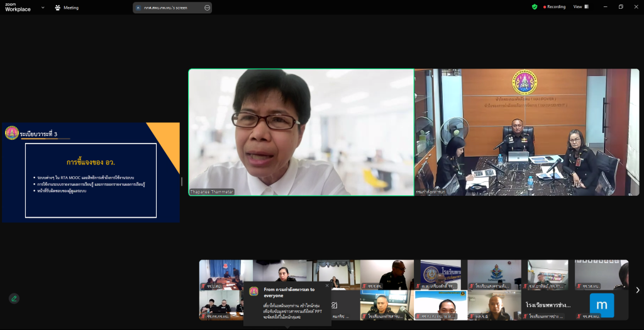This screenshot has width=644, height=330.
Task: Click the slide heading ระเบียบวาระที่ 3
Action: pyautogui.click(x=38, y=134)
